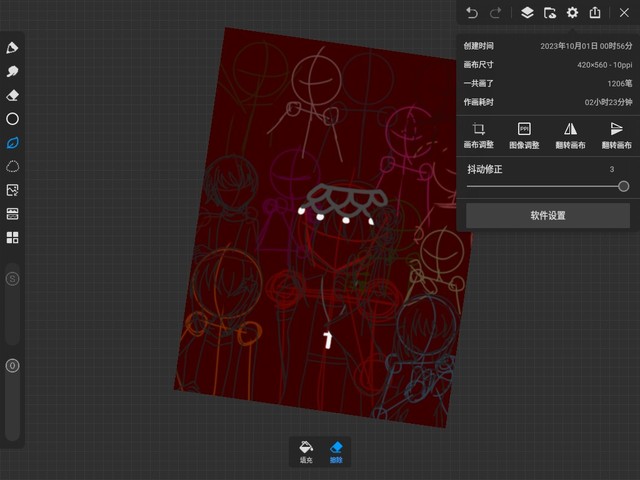Screen dimensions: 640x480
Task: Flip canvas horizontally with 翻转画布
Action: tap(570, 135)
